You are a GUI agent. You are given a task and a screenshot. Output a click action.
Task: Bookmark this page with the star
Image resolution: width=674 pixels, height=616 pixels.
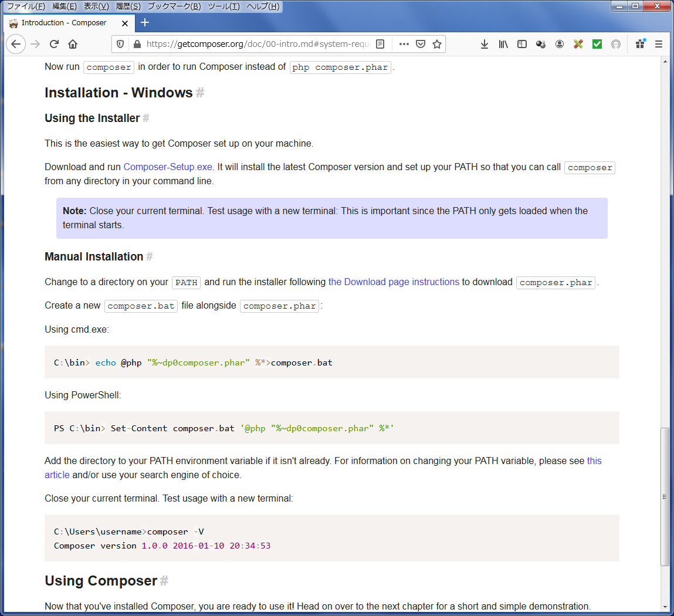437,44
